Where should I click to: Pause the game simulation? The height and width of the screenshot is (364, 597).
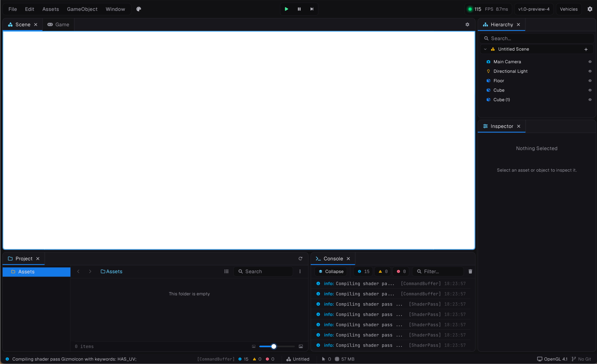[299, 9]
